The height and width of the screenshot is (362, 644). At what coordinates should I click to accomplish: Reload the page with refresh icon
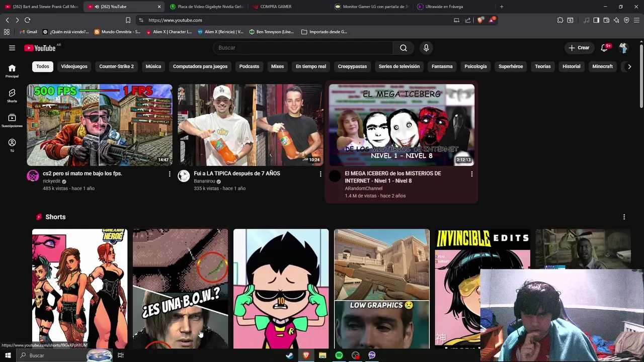click(27, 20)
